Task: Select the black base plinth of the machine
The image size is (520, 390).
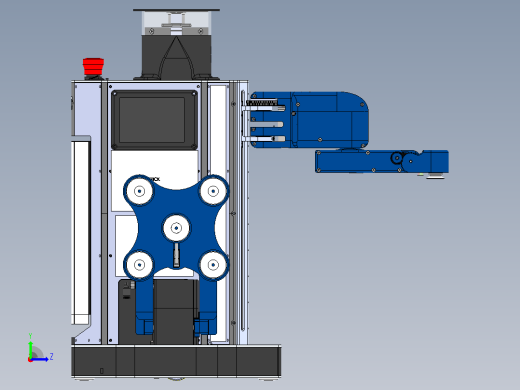Action: tap(176, 362)
